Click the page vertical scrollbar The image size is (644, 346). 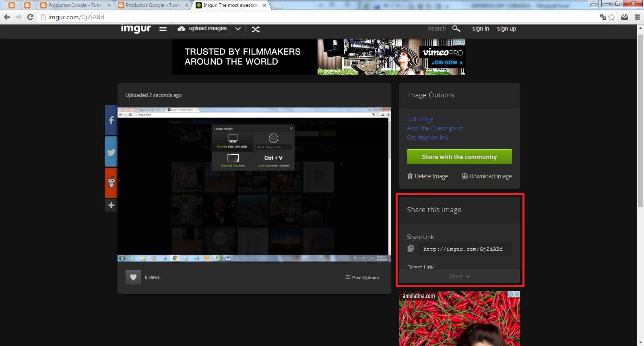tap(640, 121)
